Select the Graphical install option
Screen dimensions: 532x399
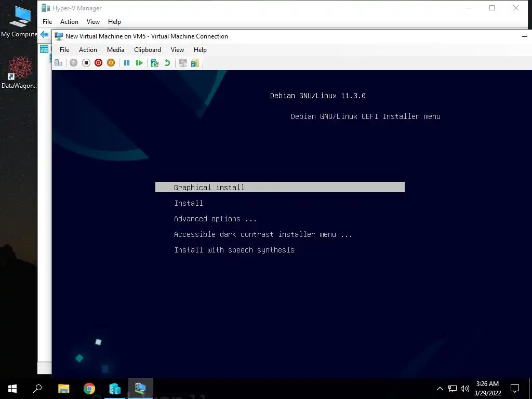click(280, 187)
